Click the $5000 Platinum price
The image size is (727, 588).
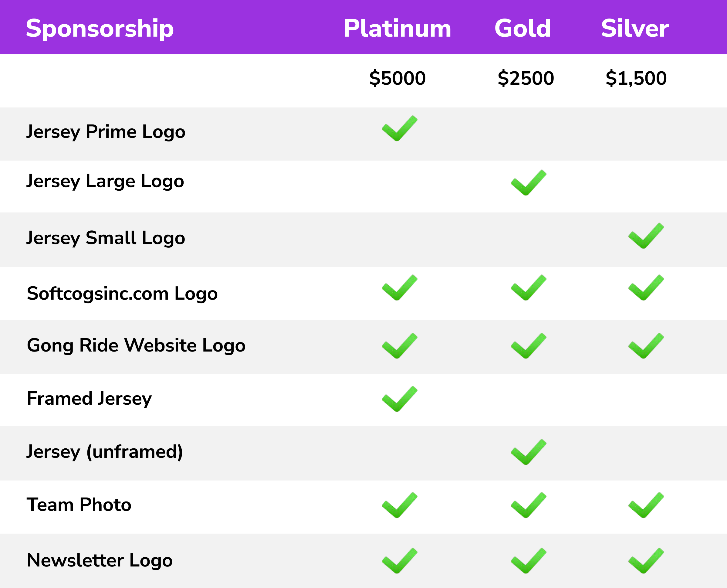coord(397,78)
